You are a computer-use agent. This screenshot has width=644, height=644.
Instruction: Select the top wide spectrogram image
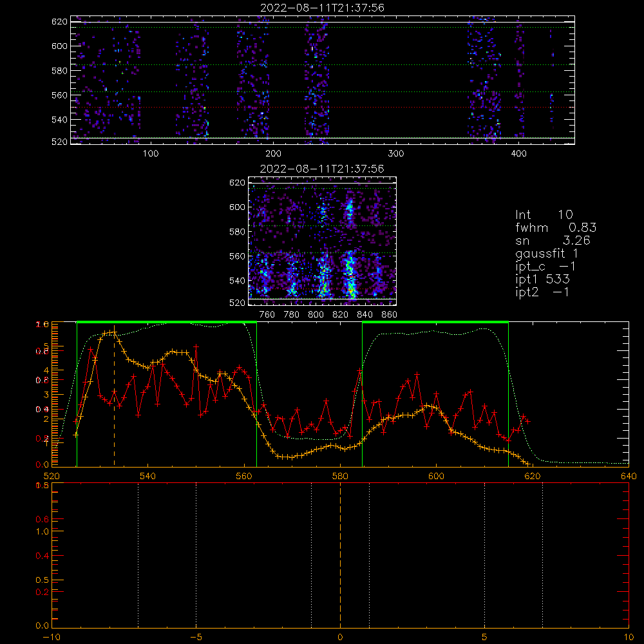tap(323, 80)
